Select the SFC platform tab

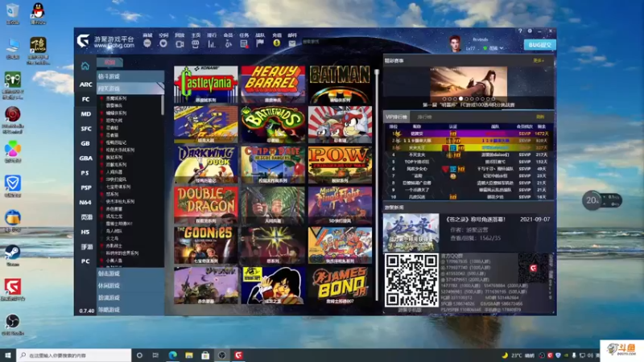pos(85,129)
